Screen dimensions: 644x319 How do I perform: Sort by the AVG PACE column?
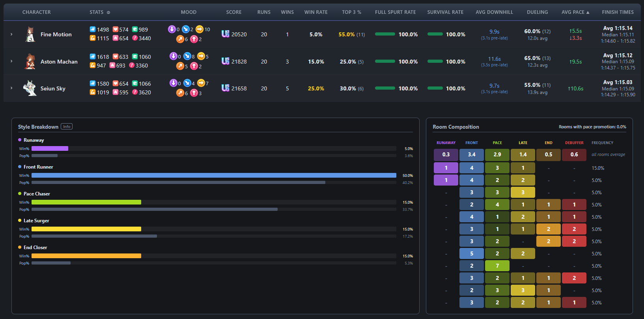(575, 12)
